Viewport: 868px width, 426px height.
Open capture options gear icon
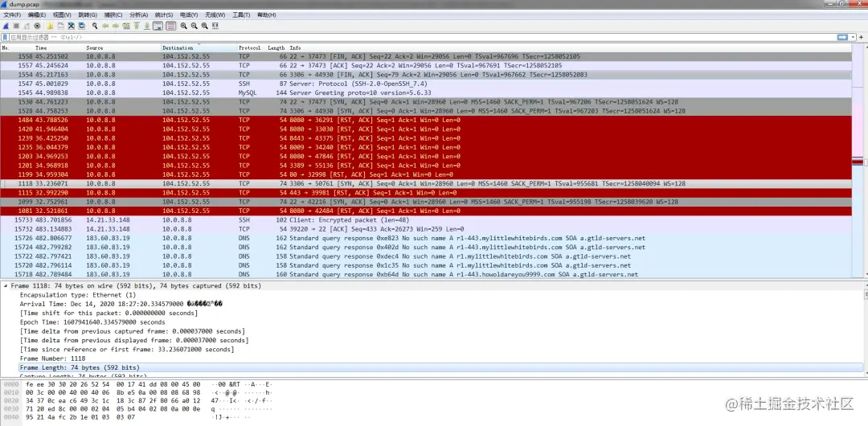[x=37, y=26]
